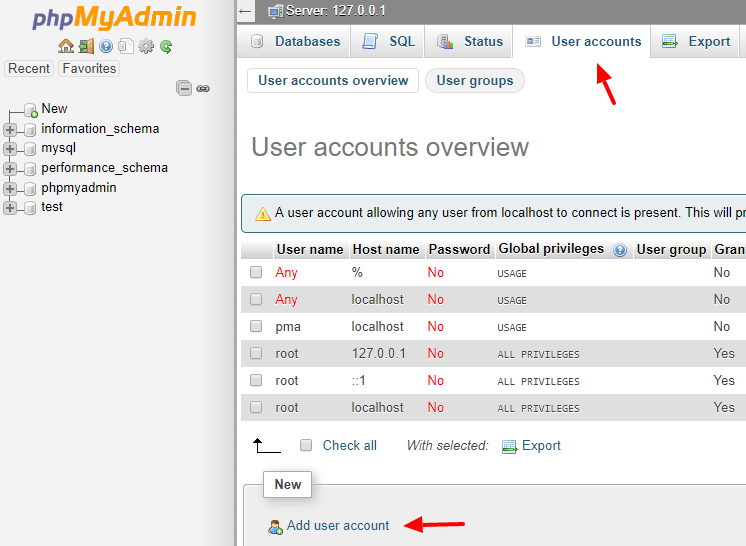The width and height of the screenshot is (746, 546).
Task: Select checkbox for pma user
Action: [256, 326]
